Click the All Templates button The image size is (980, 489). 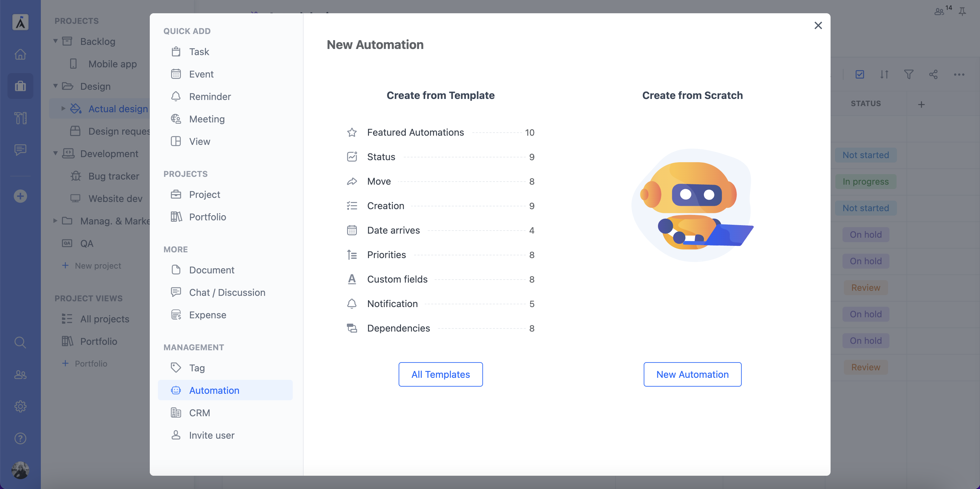tap(440, 374)
